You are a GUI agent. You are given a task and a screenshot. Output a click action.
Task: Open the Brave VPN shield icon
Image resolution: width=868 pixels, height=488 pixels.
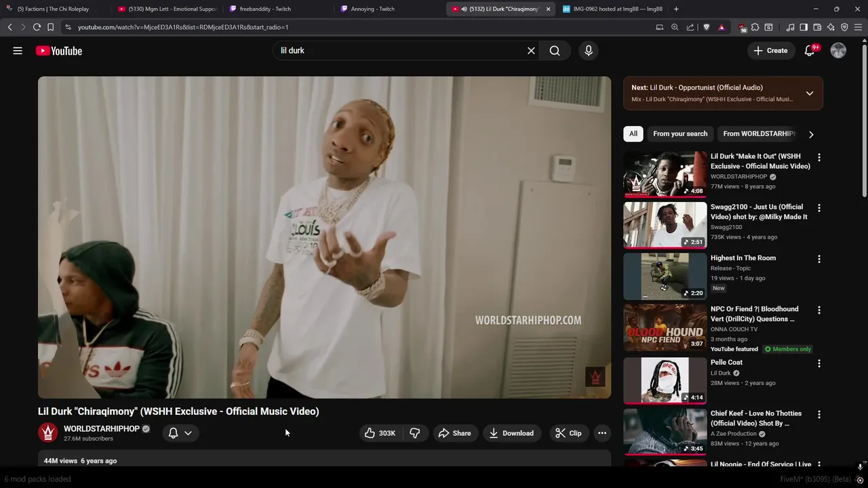point(844,27)
